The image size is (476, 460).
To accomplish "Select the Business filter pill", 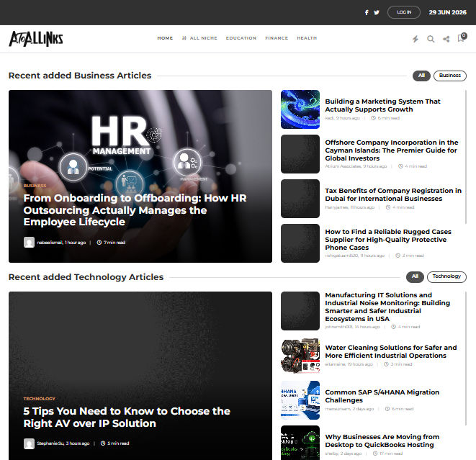I will pyautogui.click(x=450, y=76).
